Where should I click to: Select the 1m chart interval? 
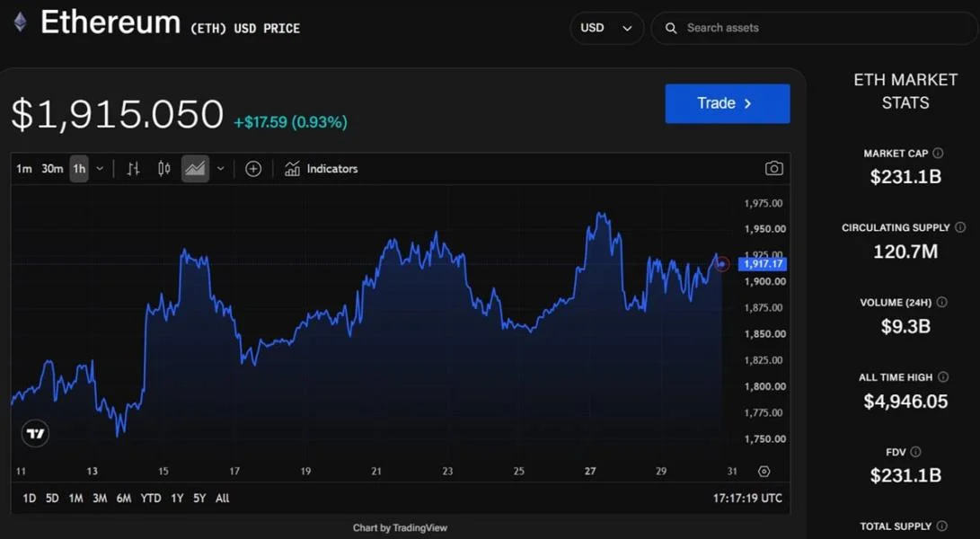point(23,169)
